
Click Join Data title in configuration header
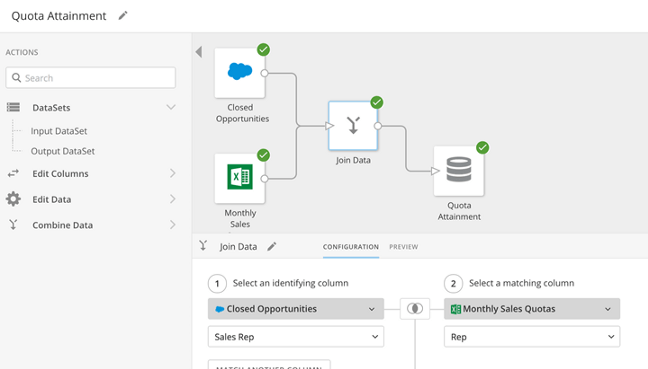tap(238, 247)
